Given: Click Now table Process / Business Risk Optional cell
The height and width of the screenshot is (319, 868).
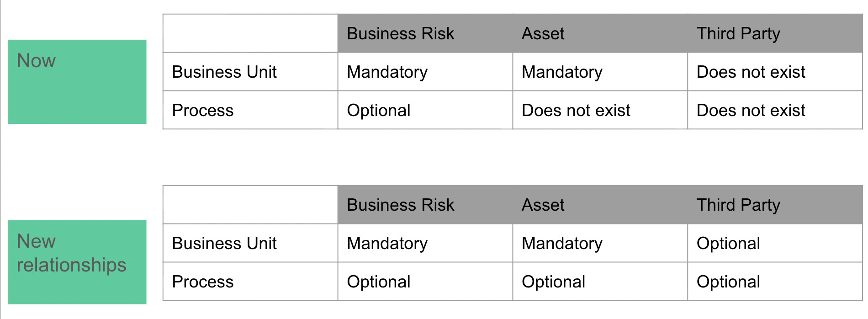Looking at the screenshot, I should tap(425, 110).
